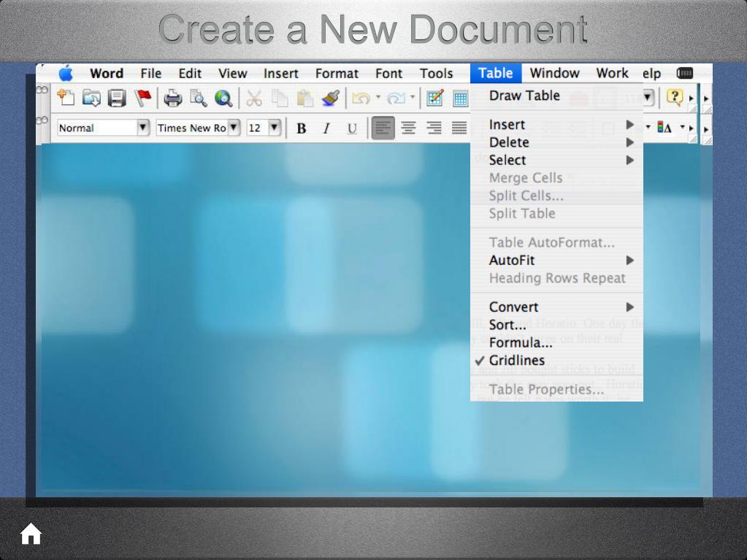The image size is (747, 560).
Task: Open the Format menu
Action: 337,73
